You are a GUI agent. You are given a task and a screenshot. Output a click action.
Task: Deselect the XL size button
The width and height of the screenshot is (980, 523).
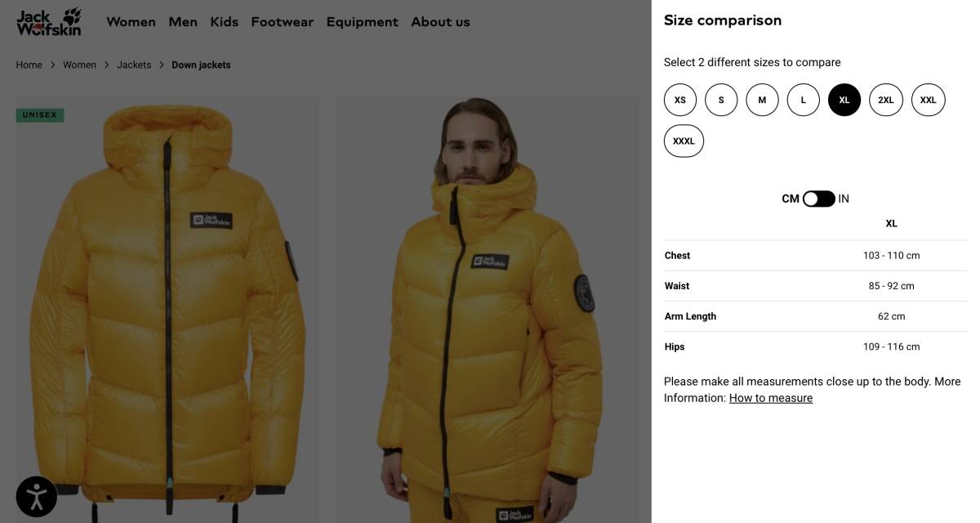click(844, 100)
